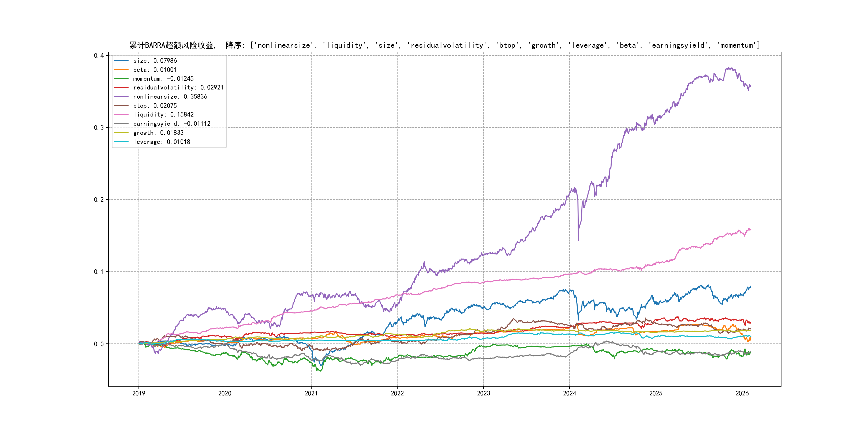Click the 0.2 y-axis tick label

pyautogui.click(x=99, y=200)
